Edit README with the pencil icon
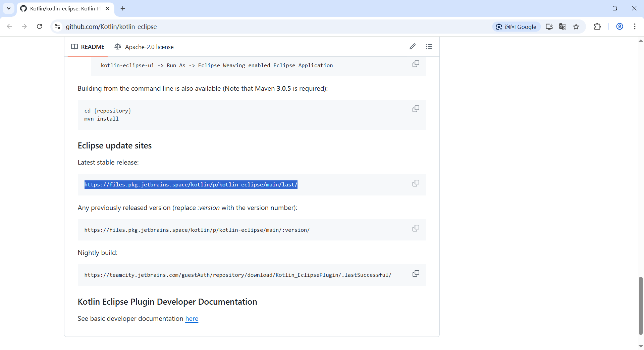The image size is (644, 350). (x=413, y=46)
